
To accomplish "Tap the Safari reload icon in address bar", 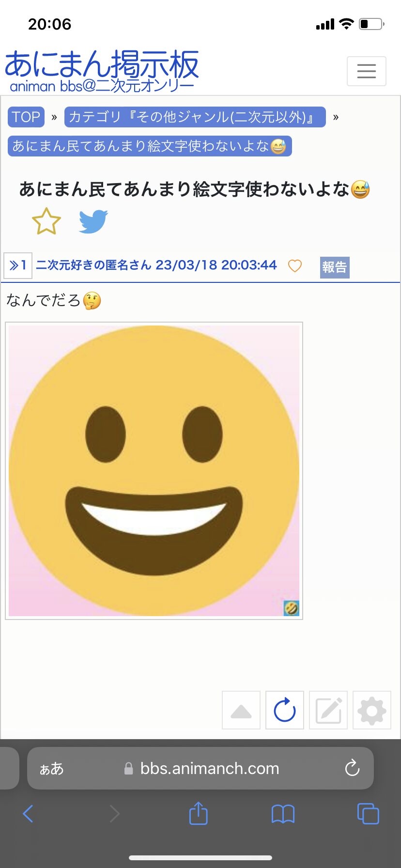I will point(352,768).
